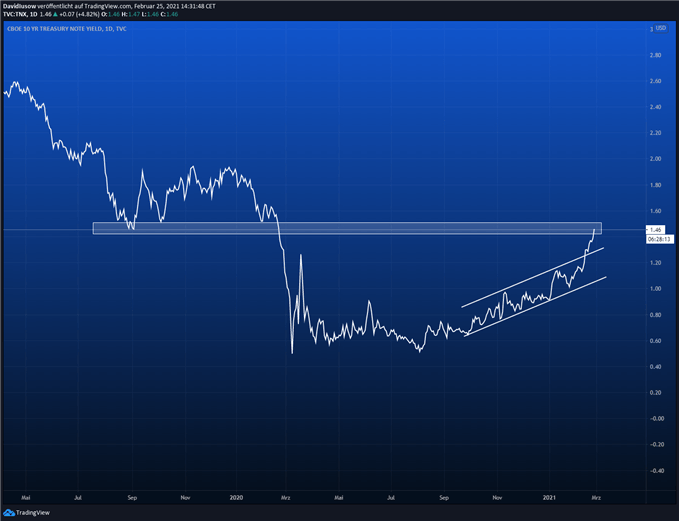Click the O:1.46 open value

coord(110,14)
